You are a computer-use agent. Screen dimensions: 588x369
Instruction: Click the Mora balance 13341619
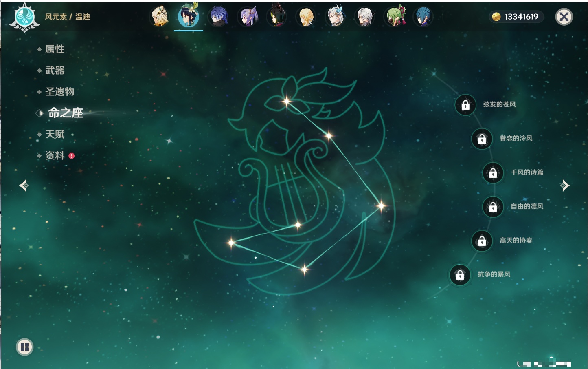521,17
